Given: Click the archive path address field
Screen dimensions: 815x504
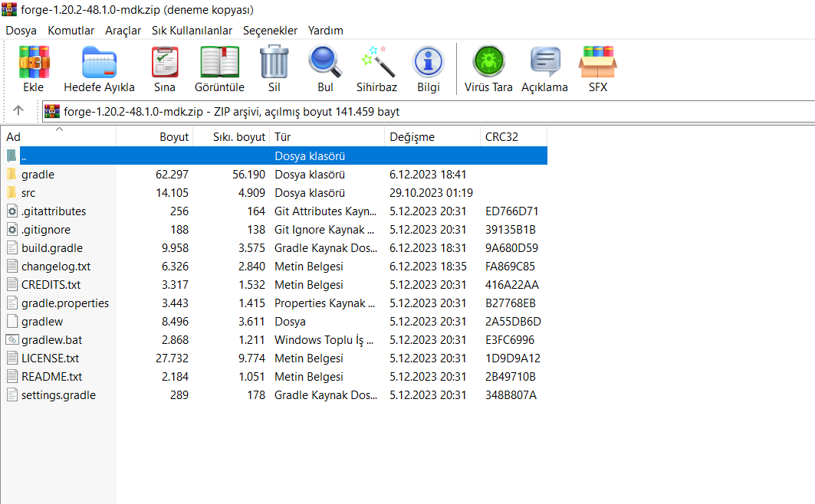Looking at the screenshot, I should pyautogui.click(x=429, y=111).
